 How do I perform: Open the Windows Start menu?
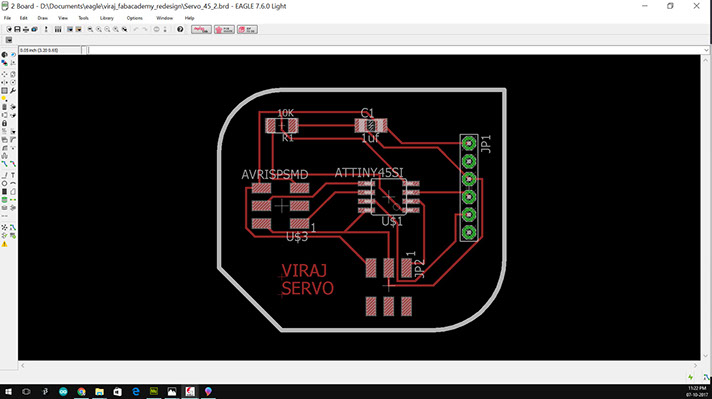tap(9, 391)
